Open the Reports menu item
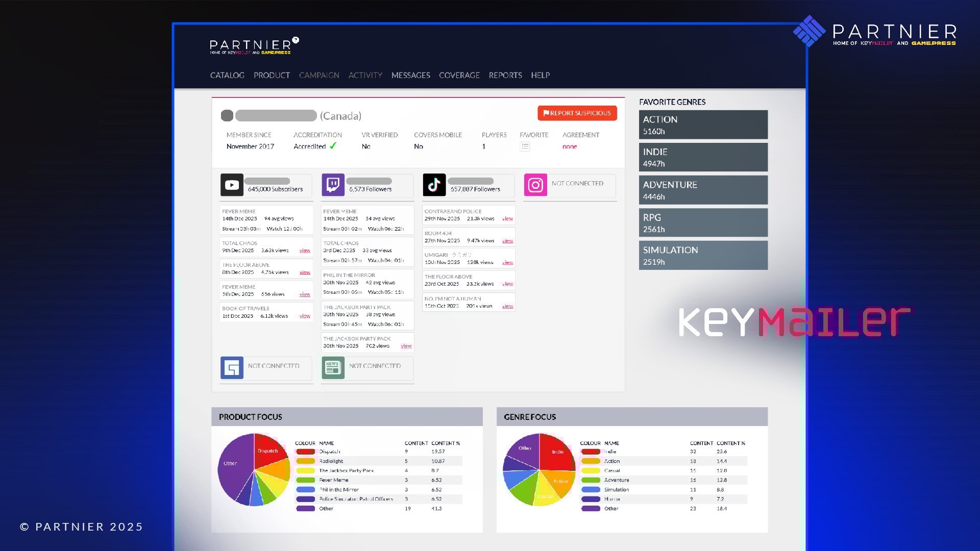The height and width of the screenshot is (551, 980). click(x=505, y=76)
